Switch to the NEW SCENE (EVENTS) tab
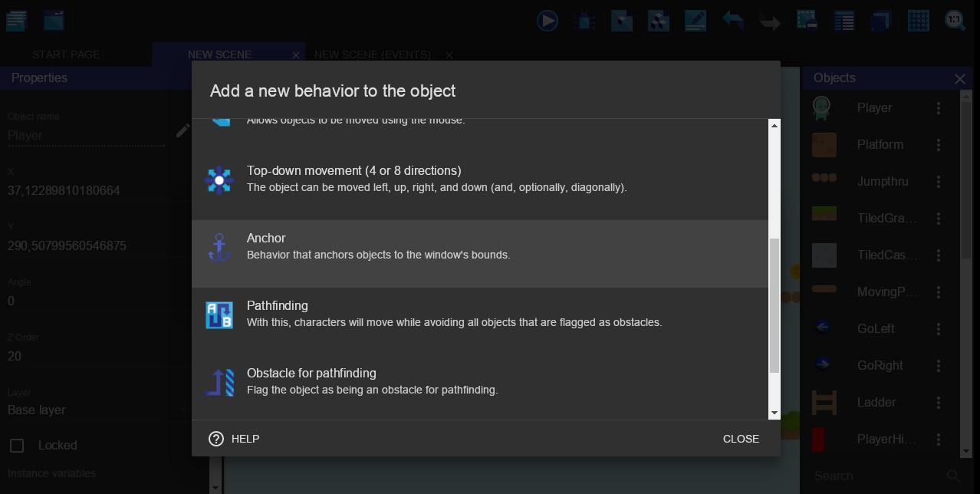 point(373,55)
